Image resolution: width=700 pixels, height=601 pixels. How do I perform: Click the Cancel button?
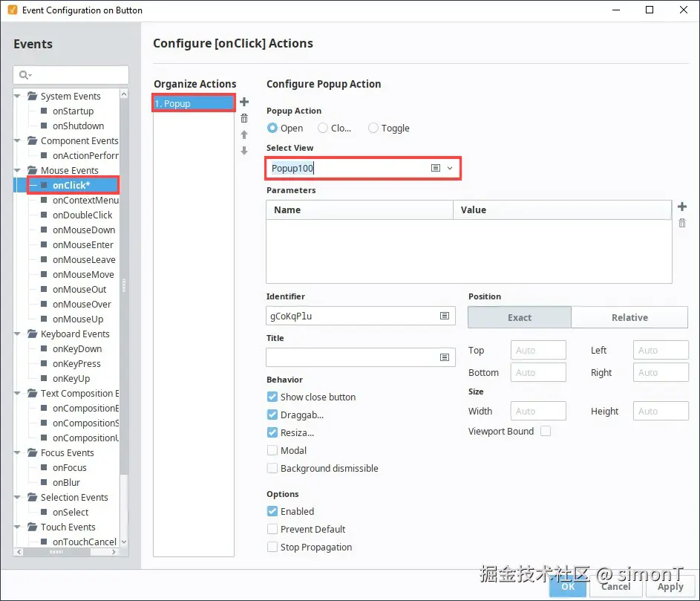(x=615, y=586)
